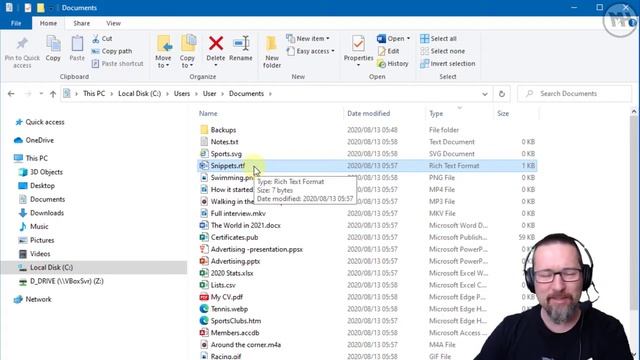The width and height of the screenshot is (640, 360).
Task: Select Network in navigation pane
Action: pos(33,299)
